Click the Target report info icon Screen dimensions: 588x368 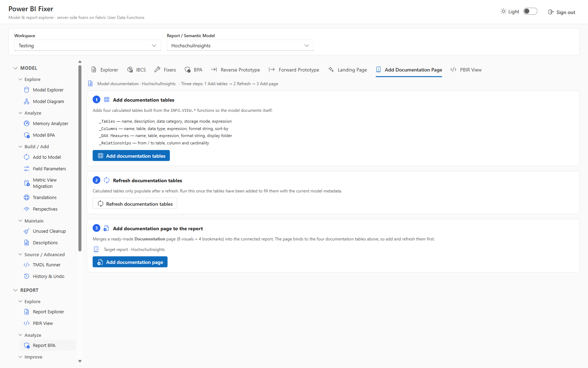coord(96,249)
